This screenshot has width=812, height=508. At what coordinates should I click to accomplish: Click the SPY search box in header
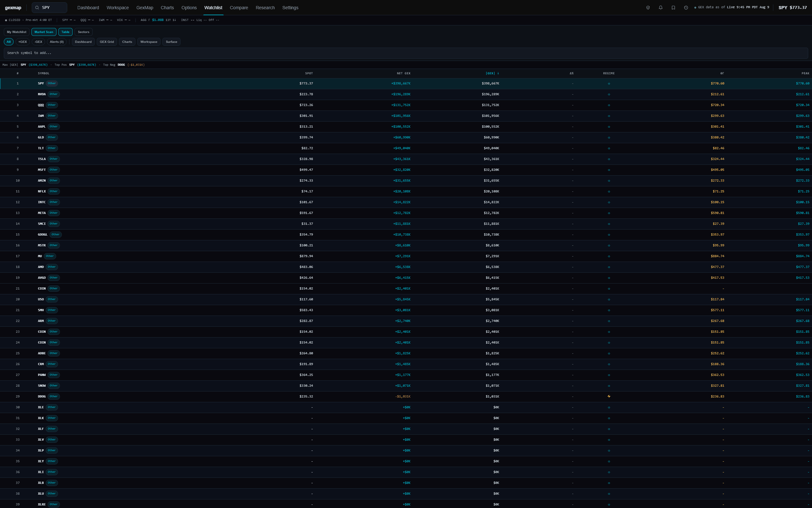coord(50,8)
